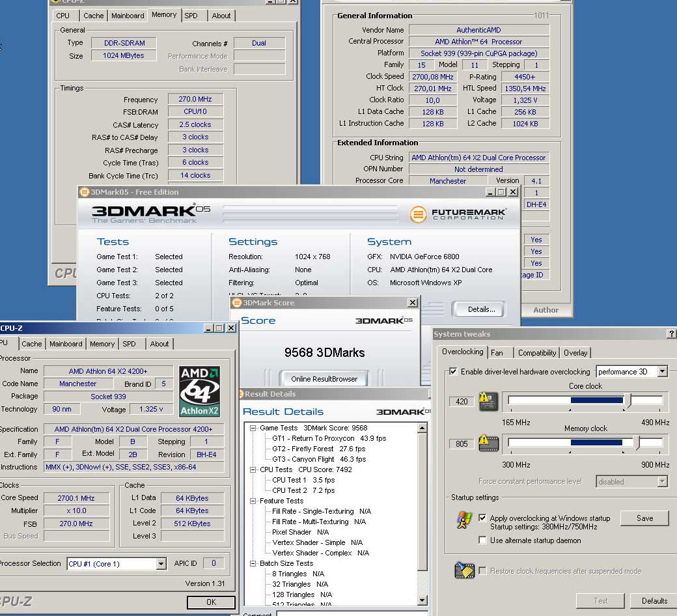677x616 pixels.
Task: Click the AMD Athlon 64 X2 logo
Action: click(200, 391)
